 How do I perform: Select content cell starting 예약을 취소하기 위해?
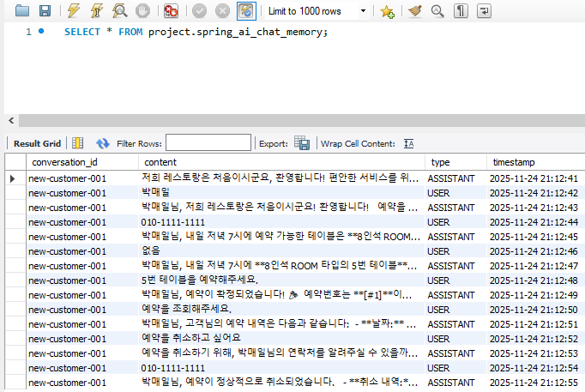tap(281, 353)
